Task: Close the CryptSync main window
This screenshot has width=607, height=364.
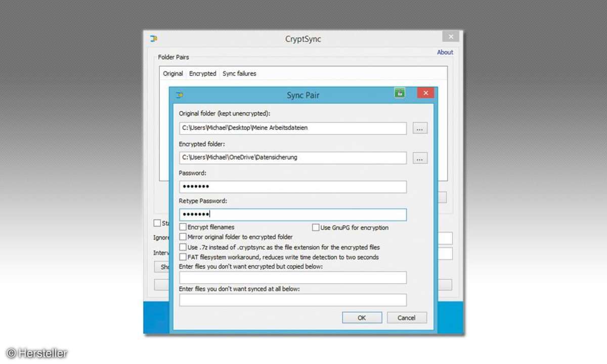Action: (450, 36)
